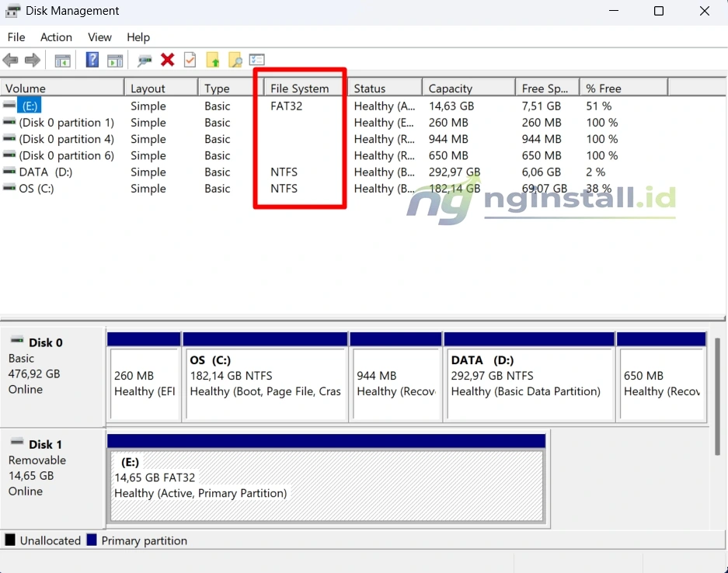This screenshot has height=573, width=728.
Task: Toggle the Show/Hide Console Tree icon
Action: pos(63,61)
